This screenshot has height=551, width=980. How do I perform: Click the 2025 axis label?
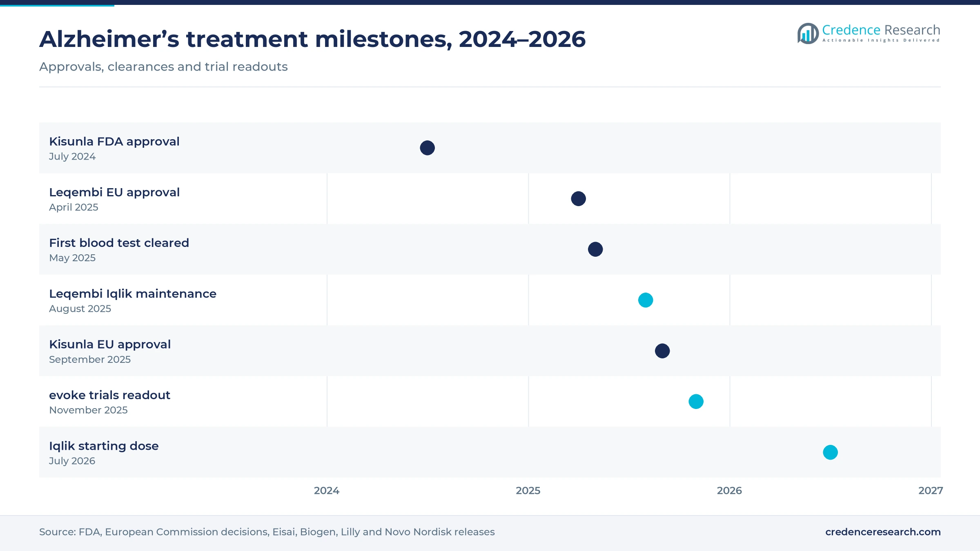[x=528, y=491]
